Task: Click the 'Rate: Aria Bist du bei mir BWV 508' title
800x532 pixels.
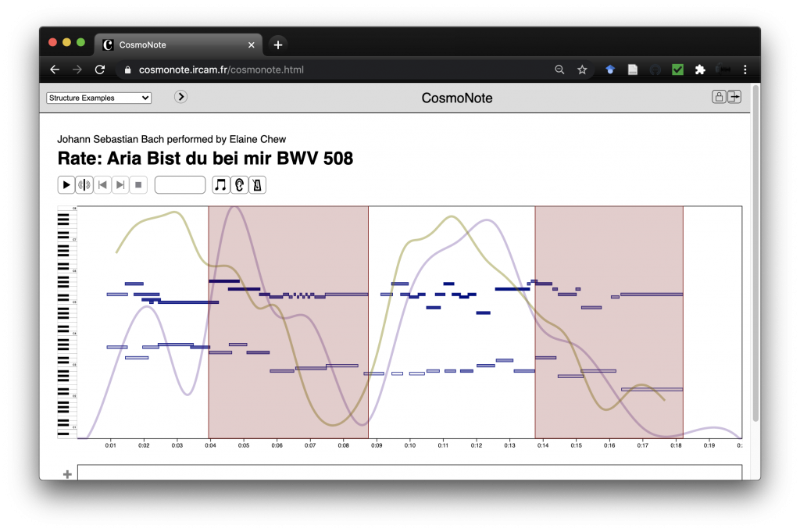Action: point(205,159)
